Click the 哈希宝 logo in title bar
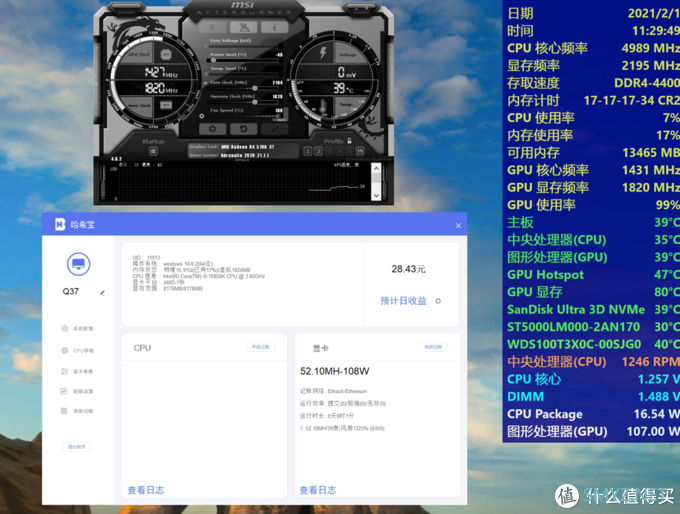The height and width of the screenshot is (514, 680). point(60,224)
